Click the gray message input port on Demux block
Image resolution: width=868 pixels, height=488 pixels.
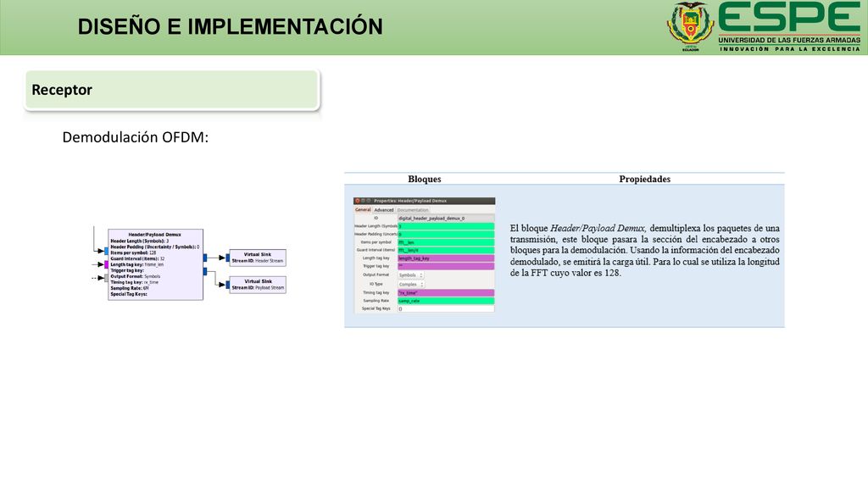[106, 278]
